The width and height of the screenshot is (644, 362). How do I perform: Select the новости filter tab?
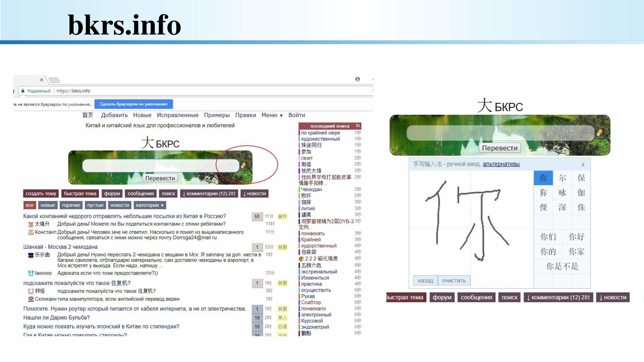tap(120, 205)
